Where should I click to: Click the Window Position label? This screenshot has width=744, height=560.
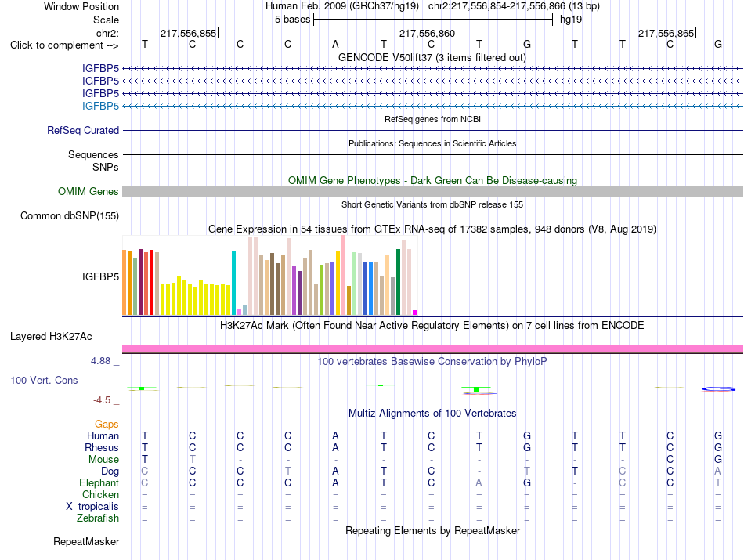pos(81,6)
